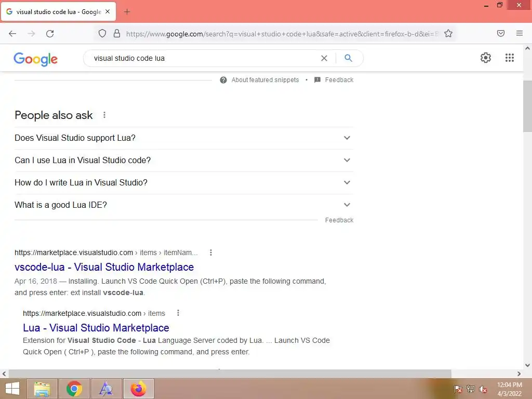This screenshot has width=532, height=399.
Task: Bookmark this page with the star
Action: 448,34
